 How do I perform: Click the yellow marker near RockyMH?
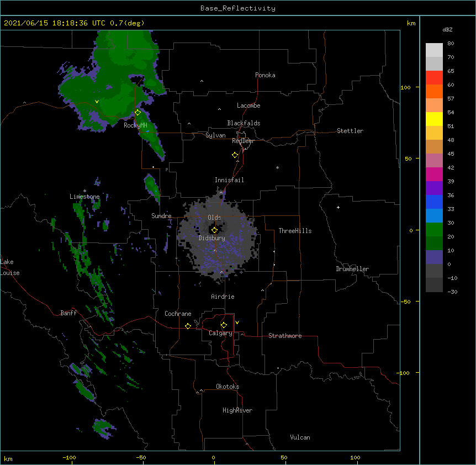coord(138,113)
